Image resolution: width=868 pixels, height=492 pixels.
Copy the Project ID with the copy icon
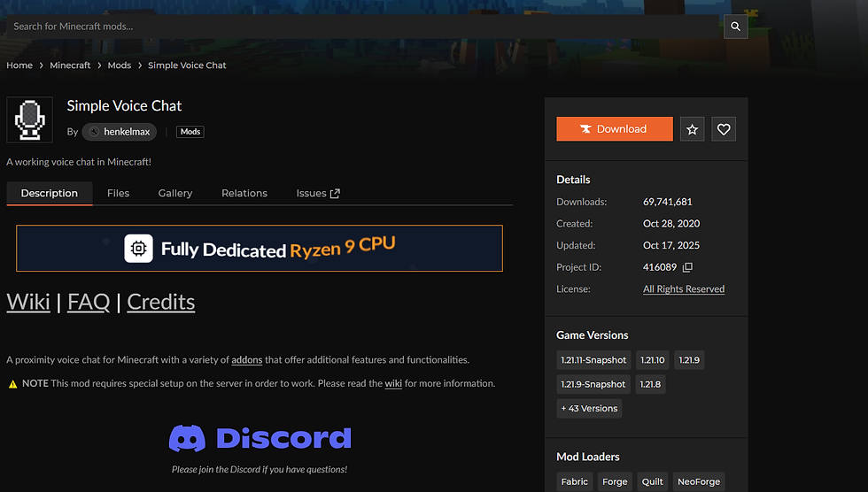[687, 267]
